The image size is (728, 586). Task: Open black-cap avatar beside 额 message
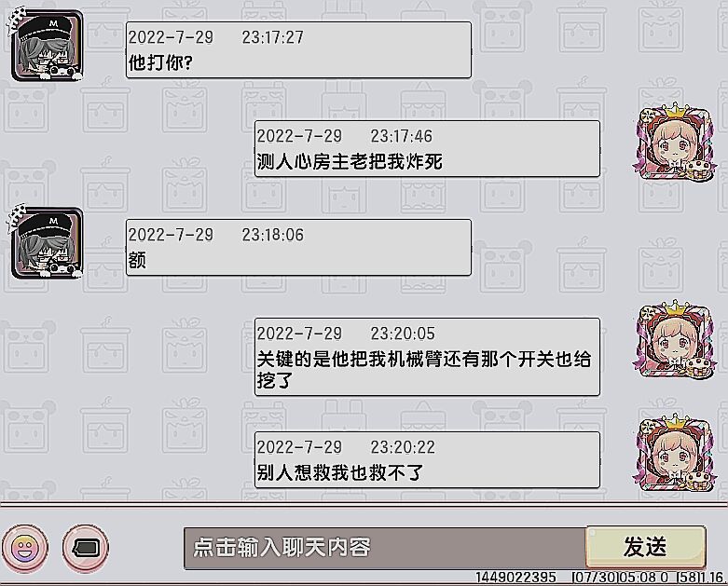pos(47,242)
